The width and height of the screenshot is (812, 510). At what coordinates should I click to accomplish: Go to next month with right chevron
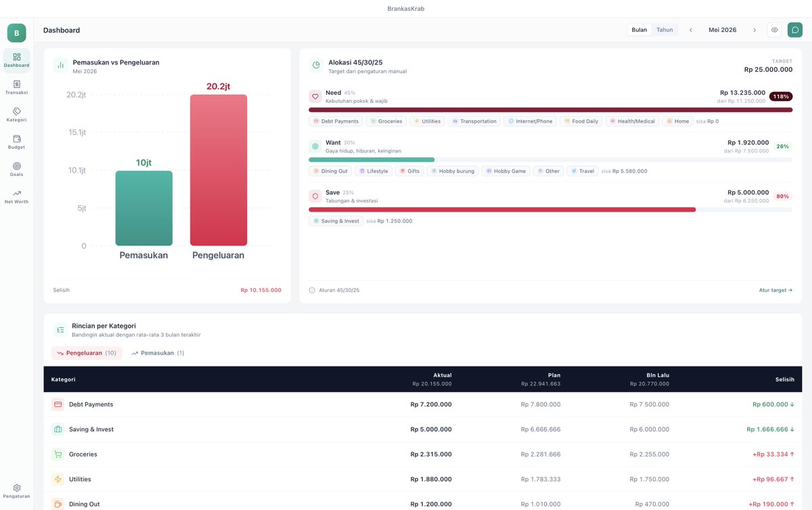tap(754, 30)
